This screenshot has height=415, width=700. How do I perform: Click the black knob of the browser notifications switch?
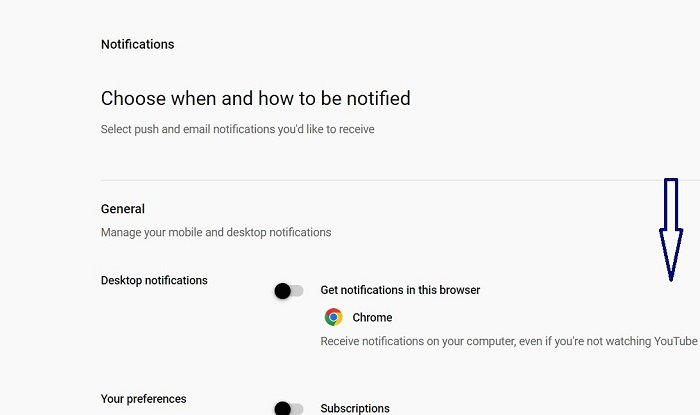[283, 291]
